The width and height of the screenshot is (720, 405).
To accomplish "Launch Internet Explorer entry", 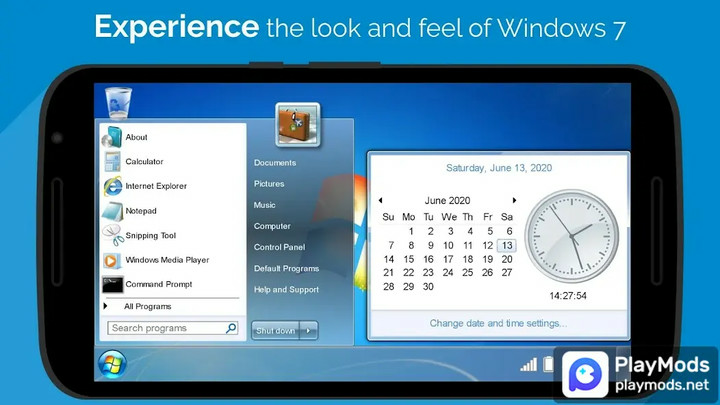I will [x=156, y=186].
